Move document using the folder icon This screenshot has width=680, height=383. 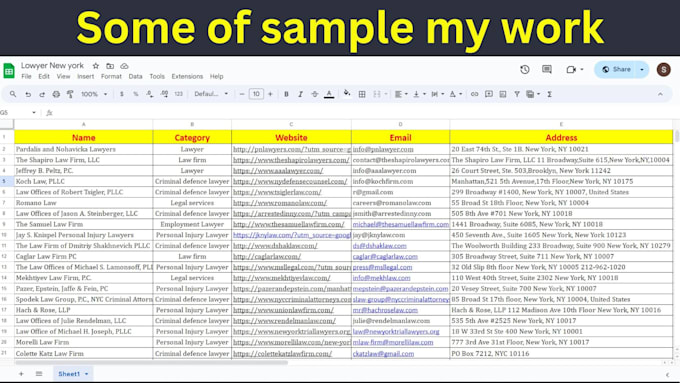[x=110, y=66]
